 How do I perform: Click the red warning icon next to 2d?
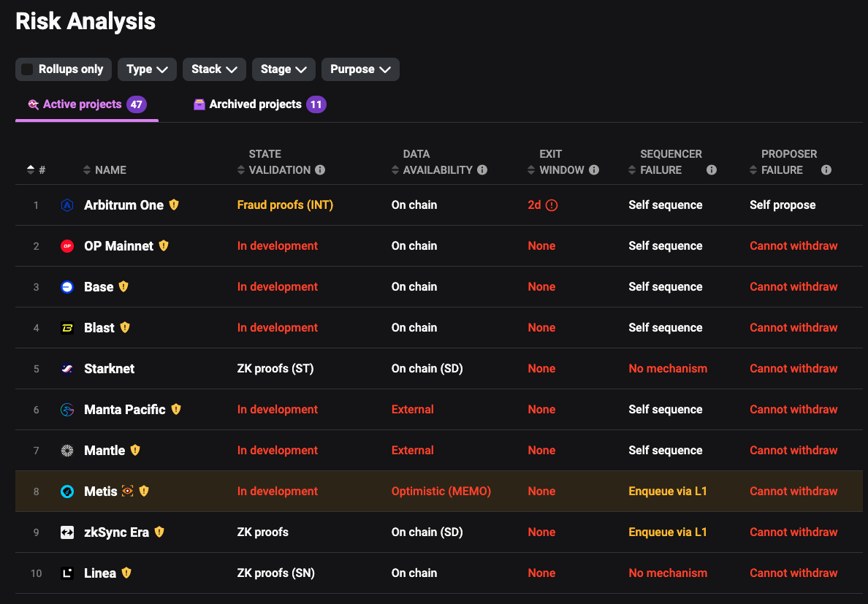pos(552,205)
